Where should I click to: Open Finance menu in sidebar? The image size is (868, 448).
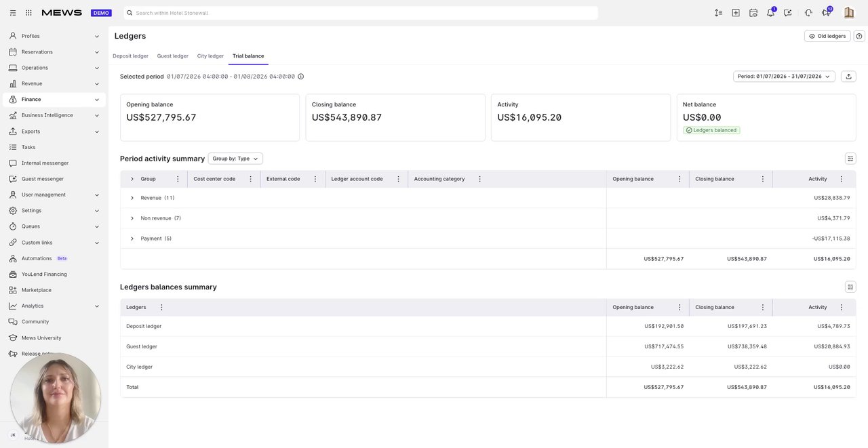pos(54,100)
